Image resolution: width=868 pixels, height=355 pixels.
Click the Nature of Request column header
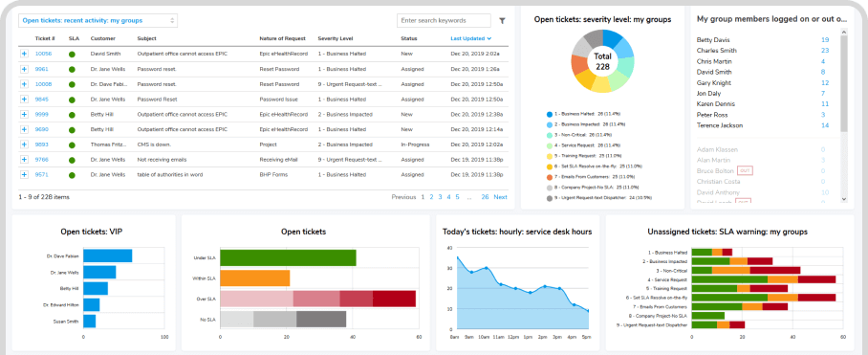pyautogui.click(x=282, y=39)
